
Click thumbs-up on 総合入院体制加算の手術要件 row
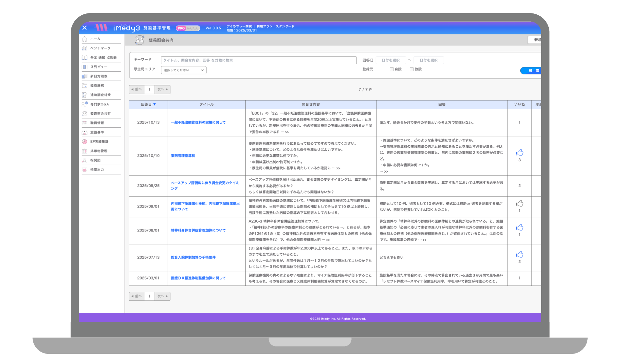point(519,254)
